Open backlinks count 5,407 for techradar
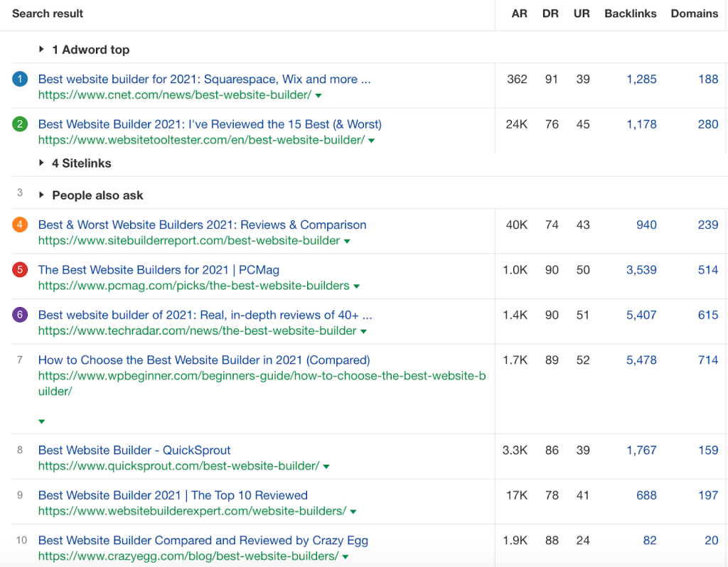The width and height of the screenshot is (728, 567). pos(641,315)
